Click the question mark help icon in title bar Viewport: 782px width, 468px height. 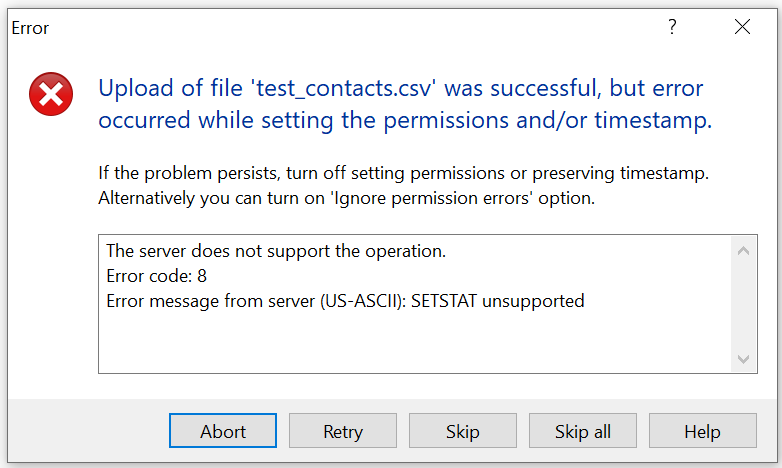click(x=672, y=26)
